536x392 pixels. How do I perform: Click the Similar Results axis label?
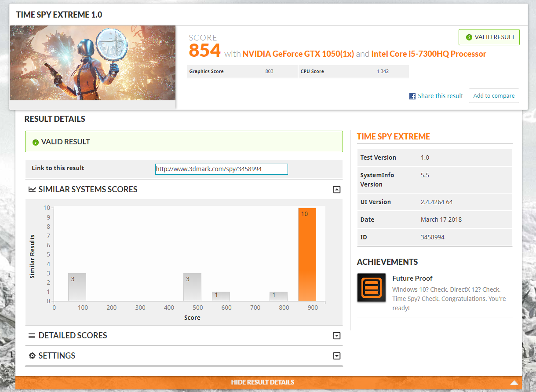[x=32, y=256]
